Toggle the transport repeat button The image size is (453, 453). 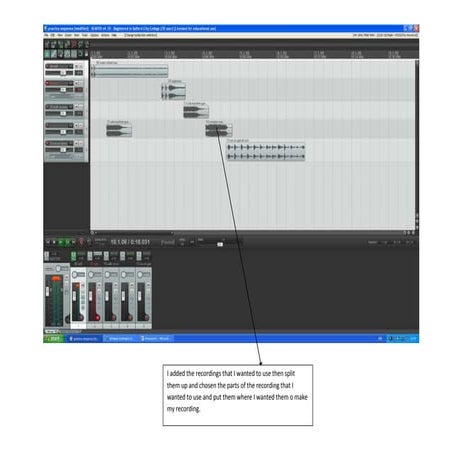(89, 242)
